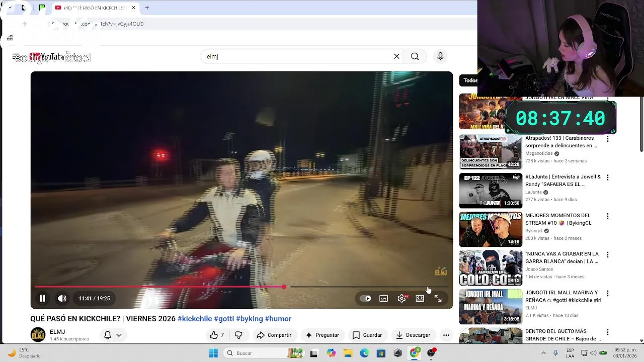The image size is (644, 362).
Task: Click the Meganoticias channel name
Action: pyautogui.click(x=539, y=153)
